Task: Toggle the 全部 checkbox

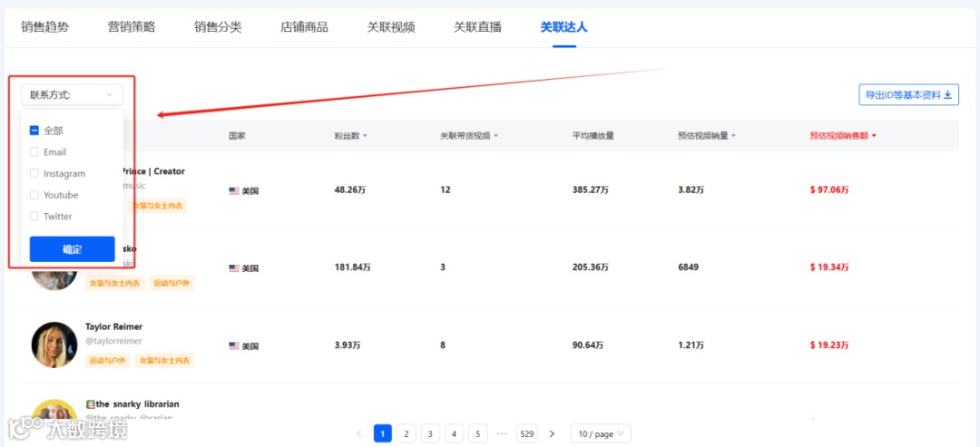Action: pos(34,131)
